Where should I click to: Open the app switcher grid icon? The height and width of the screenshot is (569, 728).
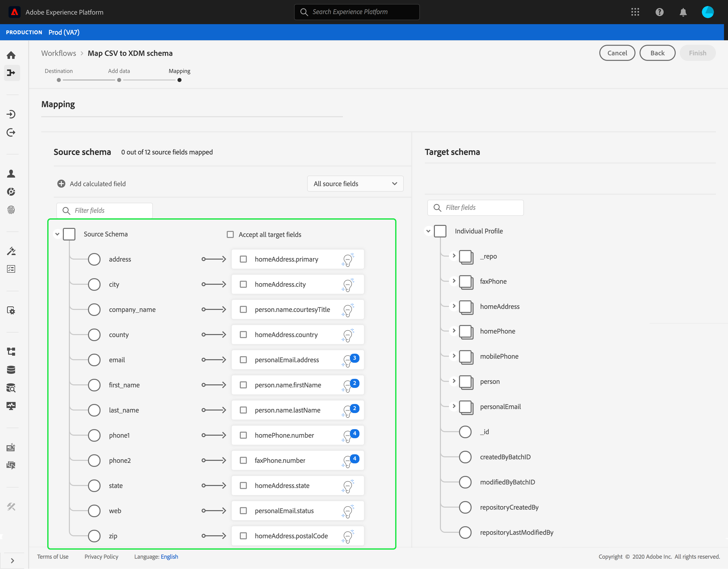pos(635,12)
